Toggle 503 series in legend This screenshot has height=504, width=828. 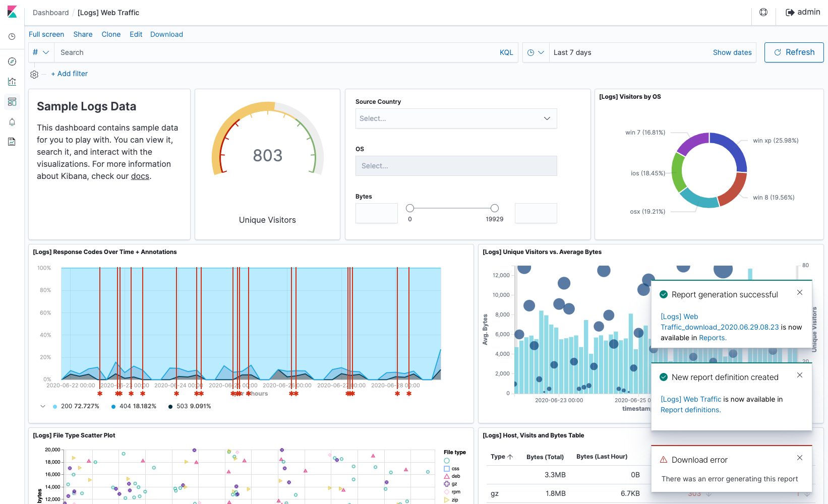[190, 406]
